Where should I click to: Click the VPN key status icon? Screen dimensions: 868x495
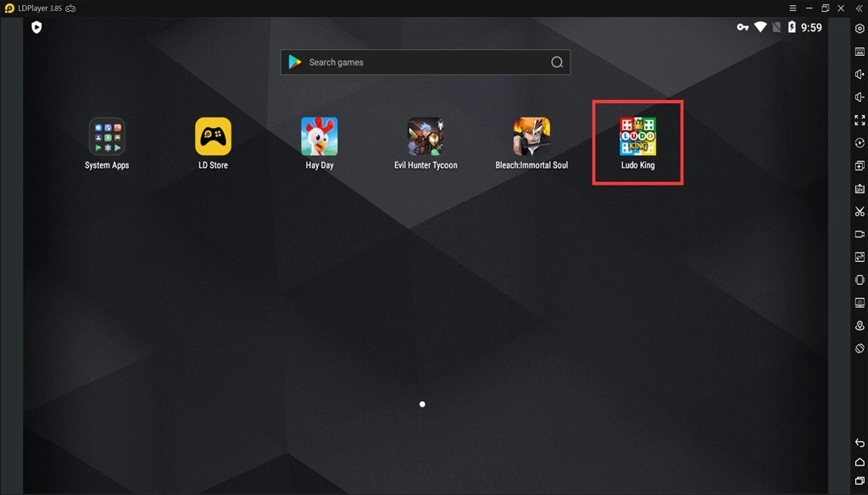click(x=743, y=27)
